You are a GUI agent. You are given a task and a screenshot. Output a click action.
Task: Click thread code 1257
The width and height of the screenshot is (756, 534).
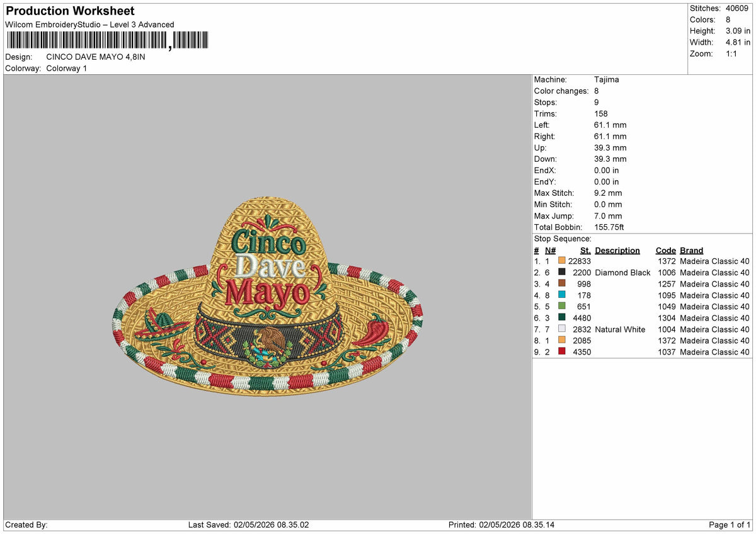click(x=667, y=283)
